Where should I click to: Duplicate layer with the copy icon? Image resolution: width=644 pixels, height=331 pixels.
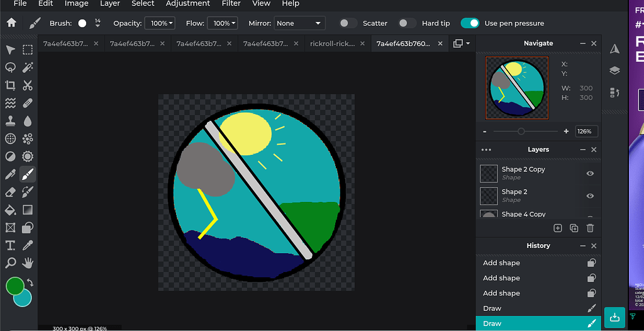[x=574, y=228]
